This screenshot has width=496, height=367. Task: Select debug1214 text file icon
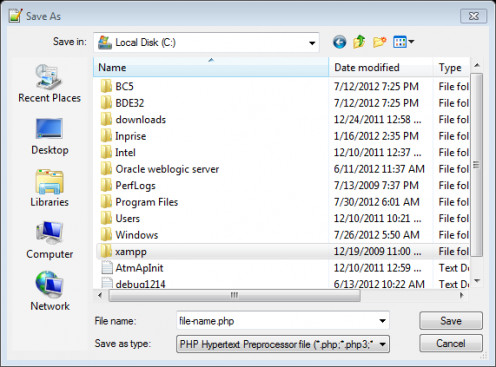pyautogui.click(x=107, y=283)
